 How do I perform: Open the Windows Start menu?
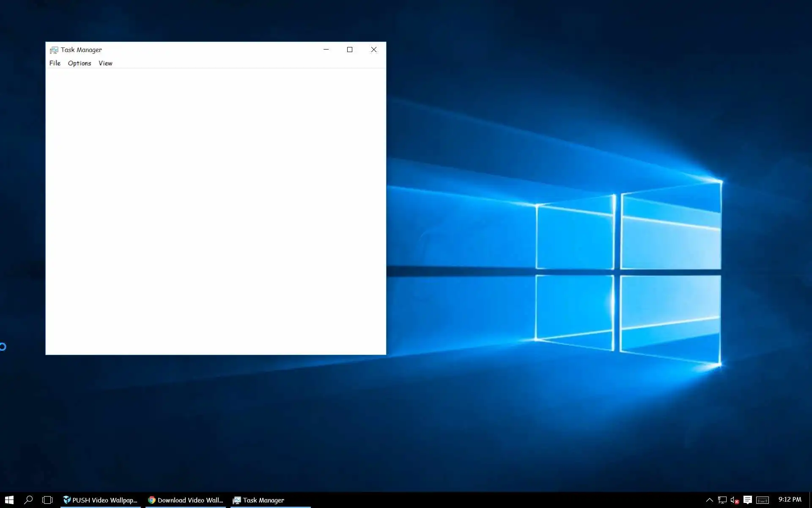point(9,500)
